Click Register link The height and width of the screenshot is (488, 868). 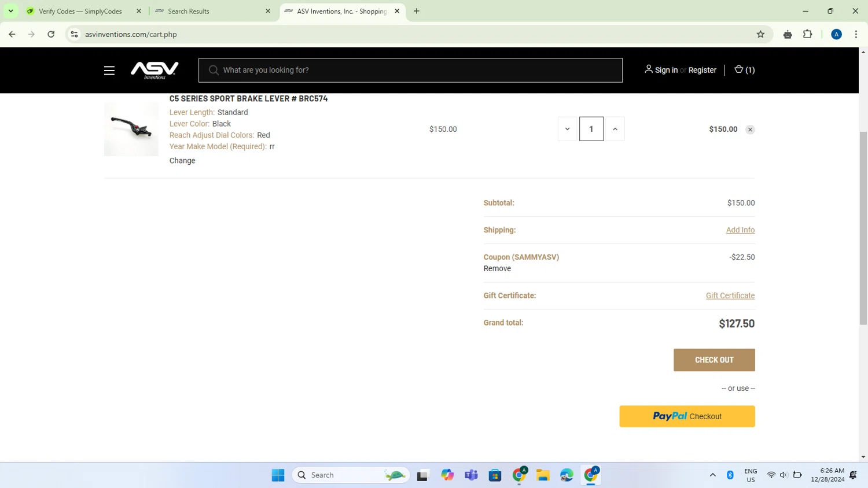[703, 70]
